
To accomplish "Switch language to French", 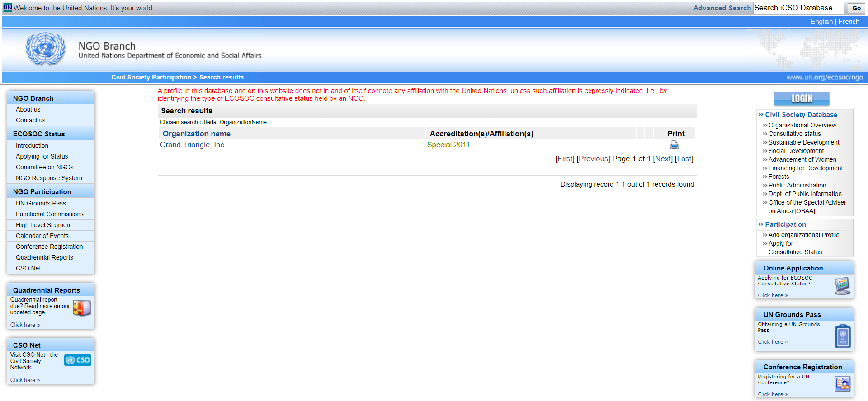I will point(849,22).
